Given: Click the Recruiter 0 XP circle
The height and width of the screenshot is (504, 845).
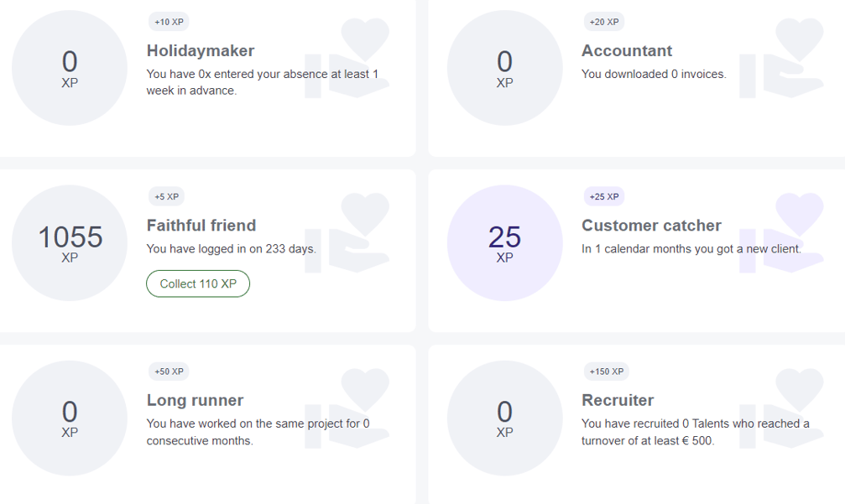Looking at the screenshot, I should coord(504,418).
